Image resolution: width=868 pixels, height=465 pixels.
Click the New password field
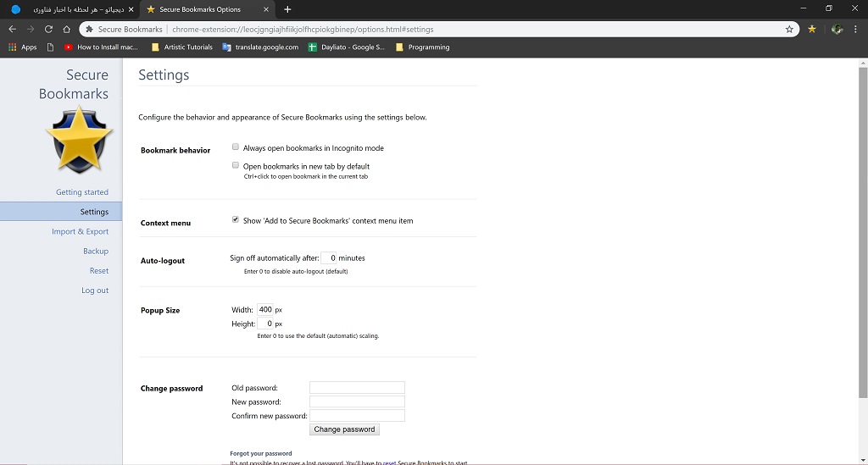click(357, 401)
